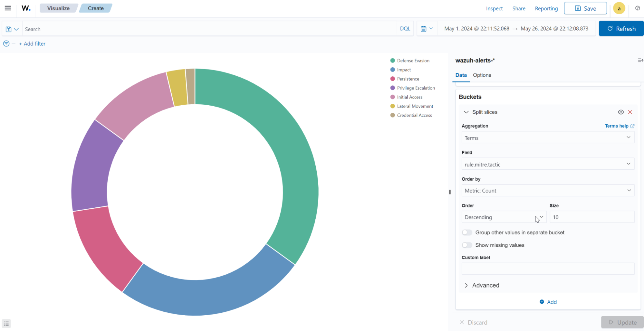
Task: Open the Reporting menu
Action: tap(546, 8)
